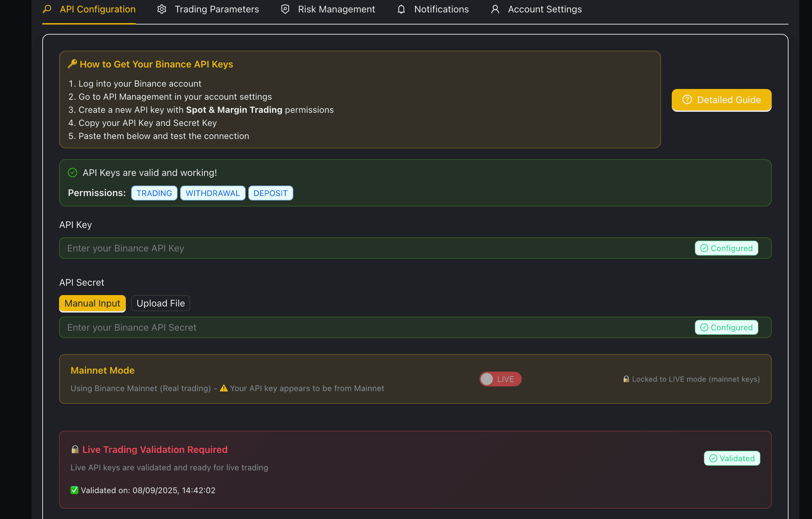The image size is (812, 519).
Task: Click the bell icon beside Notifications
Action: 401,9
